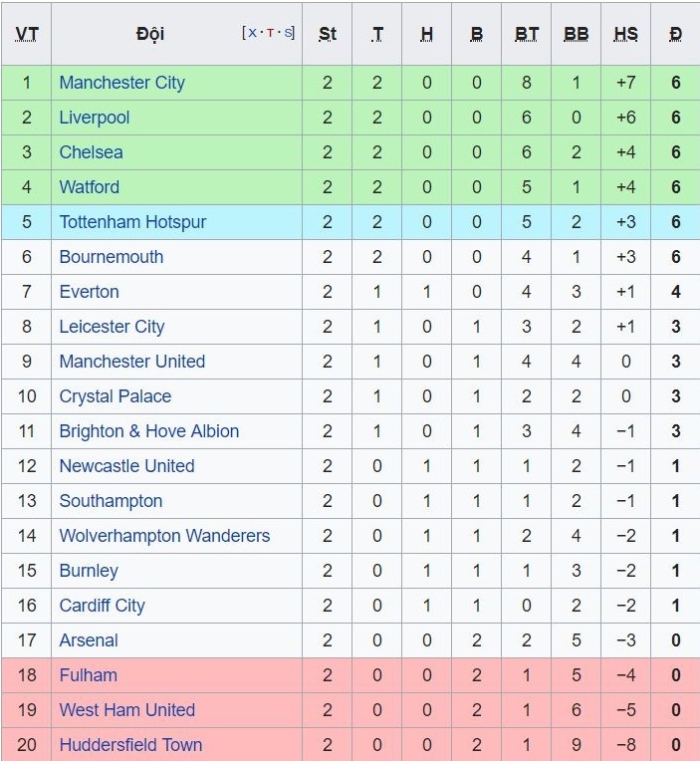This screenshot has height=761, width=700.
Task: Open the Chelsea team page
Action: (91, 152)
